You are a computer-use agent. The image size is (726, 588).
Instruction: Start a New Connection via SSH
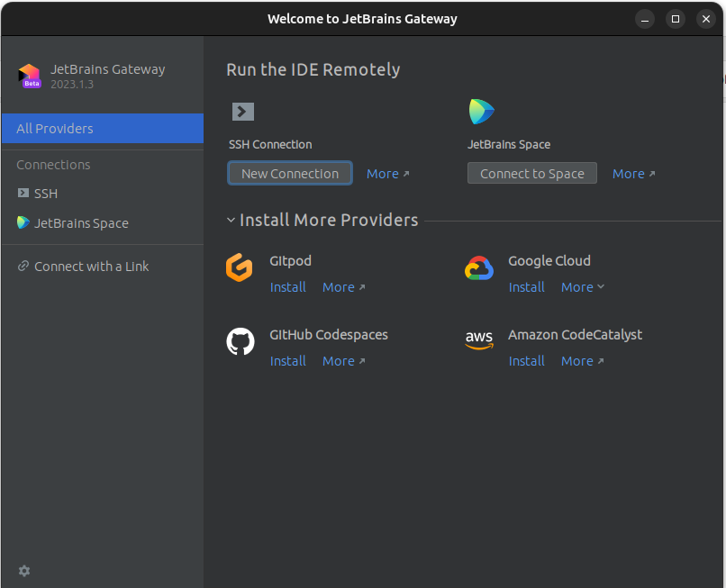pos(290,173)
